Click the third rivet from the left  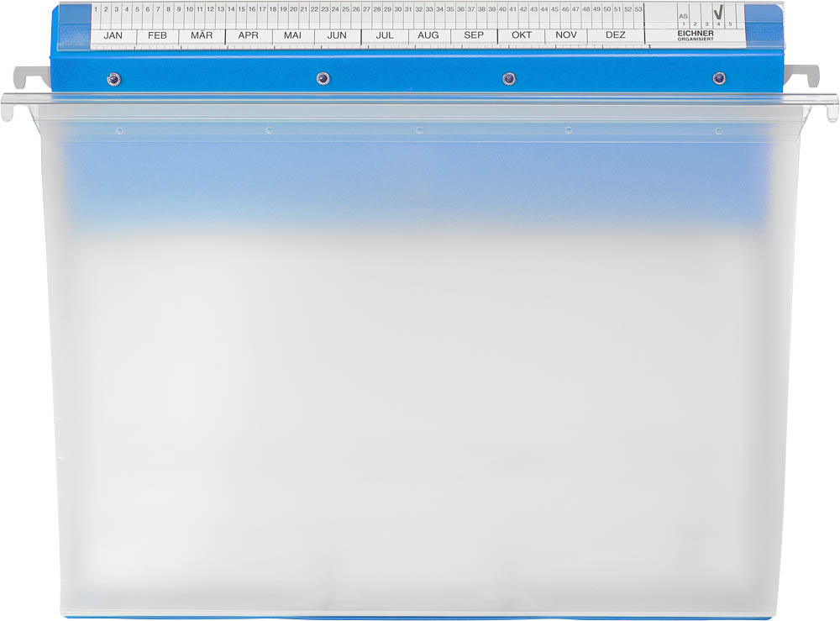pyautogui.click(x=508, y=79)
